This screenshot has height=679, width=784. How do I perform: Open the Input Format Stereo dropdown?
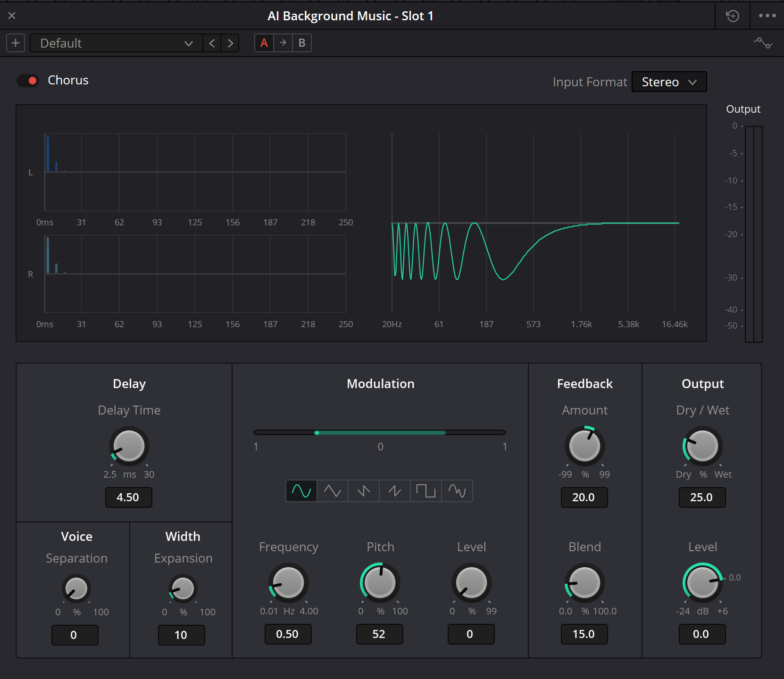[x=669, y=82]
